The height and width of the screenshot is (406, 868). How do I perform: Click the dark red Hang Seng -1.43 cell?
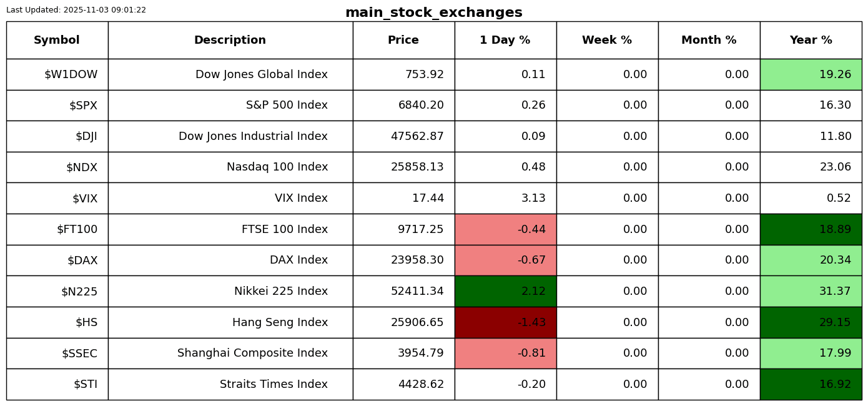(x=505, y=322)
